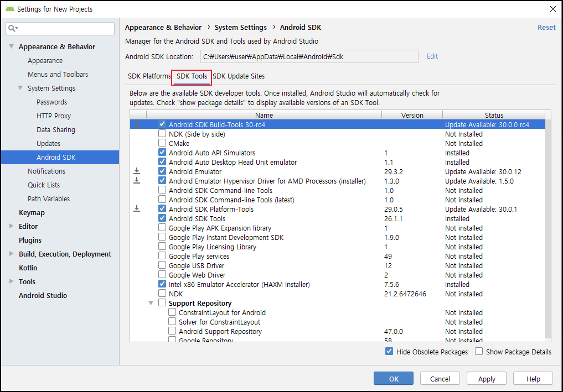Select Data Sharing settings
The height and width of the screenshot is (392, 563).
point(56,129)
